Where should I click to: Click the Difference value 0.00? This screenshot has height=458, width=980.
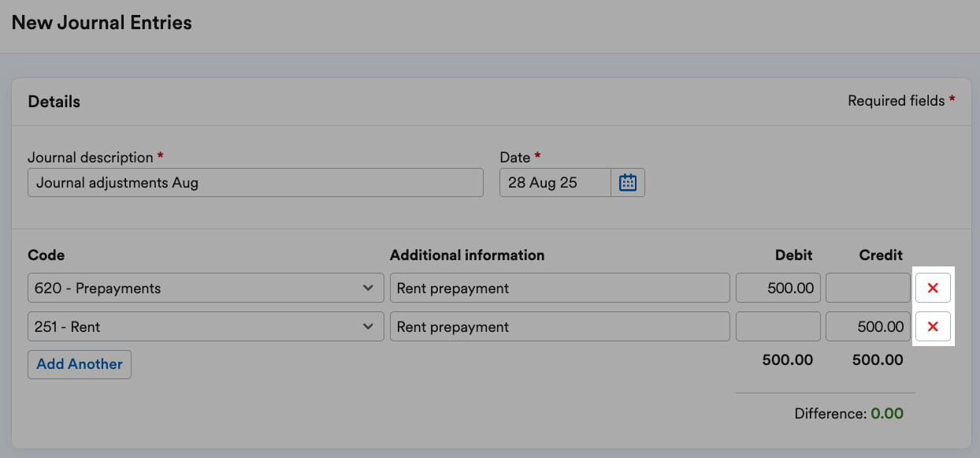[887, 414]
